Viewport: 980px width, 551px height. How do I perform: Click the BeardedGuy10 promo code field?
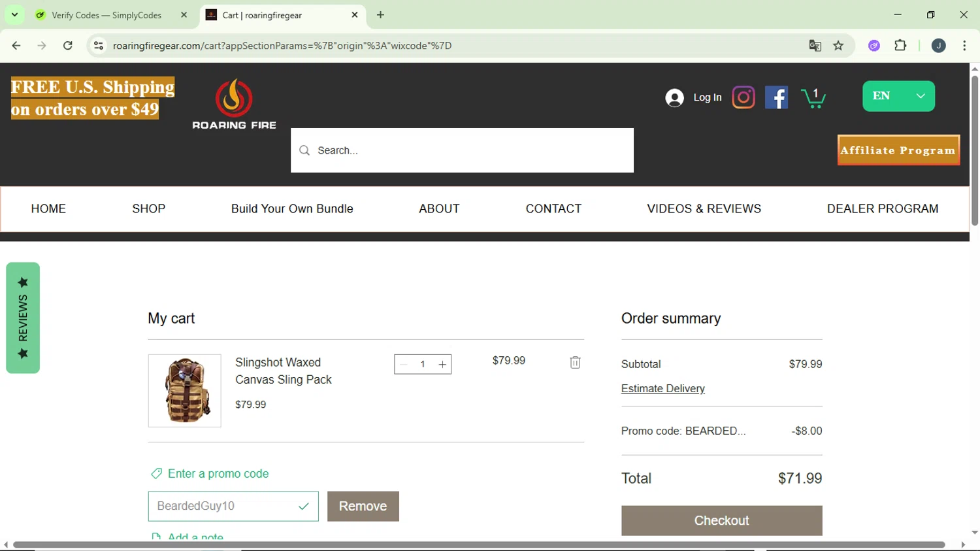pos(233,507)
